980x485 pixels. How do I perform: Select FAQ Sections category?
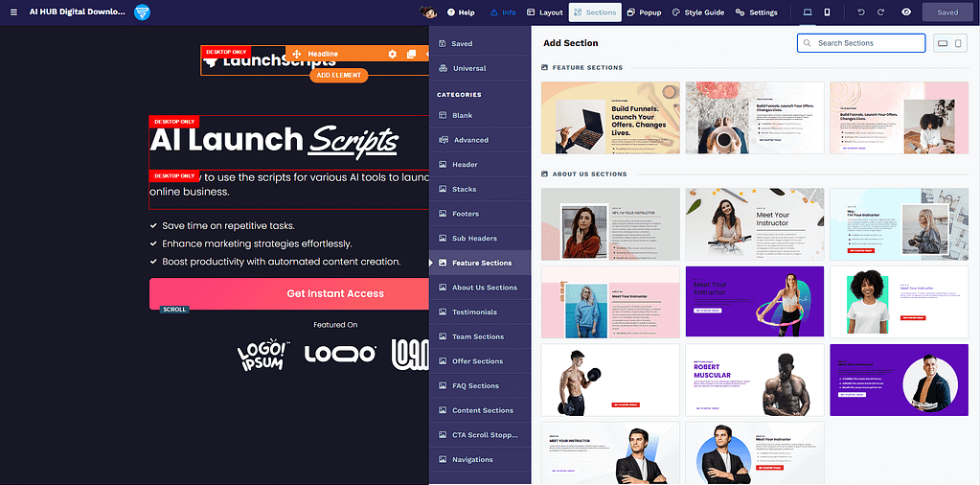(480, 385)
